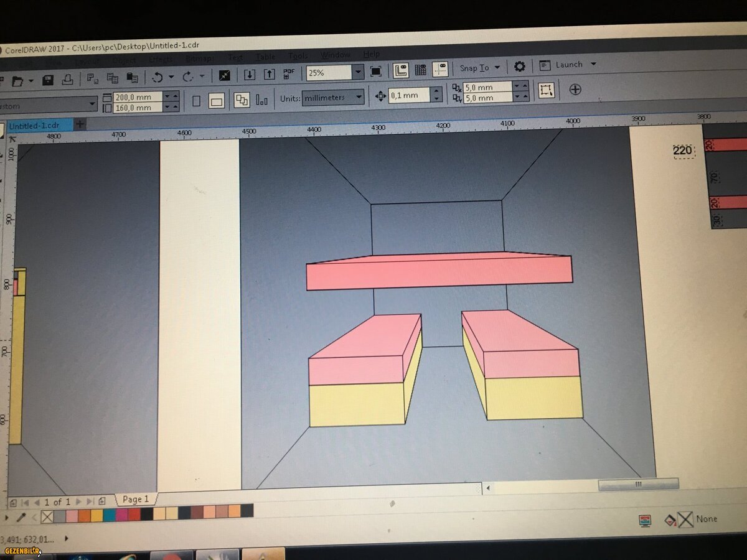The width and height of the screenshot is (747, 560).
Task: Click the Import icon
Action: click(x=250, y=75)
